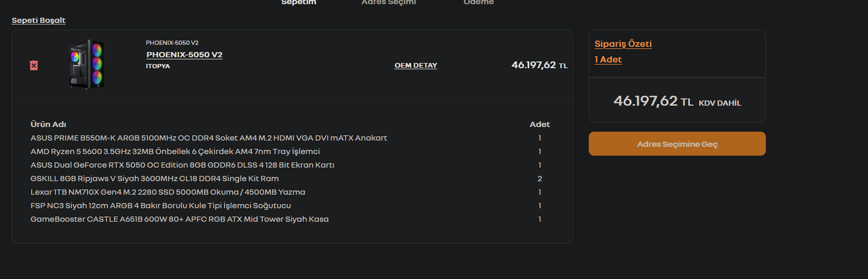Viewport: 868px width, 279px height.
Task: Select ASUS Dual GeForce RTX 5050 row
Action: (x=290, y=165)
